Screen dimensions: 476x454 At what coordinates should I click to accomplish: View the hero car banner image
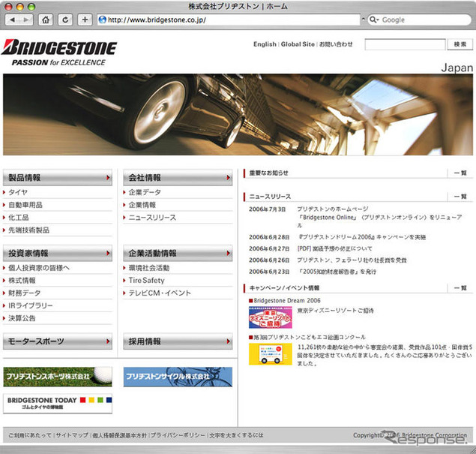point(238,115)
